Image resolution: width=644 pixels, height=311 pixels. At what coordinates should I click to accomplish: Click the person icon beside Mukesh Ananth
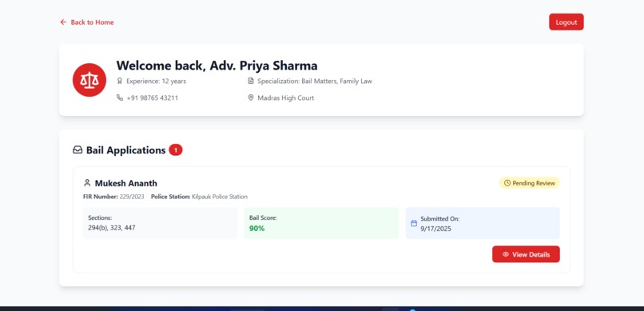(x=87, y=183)
